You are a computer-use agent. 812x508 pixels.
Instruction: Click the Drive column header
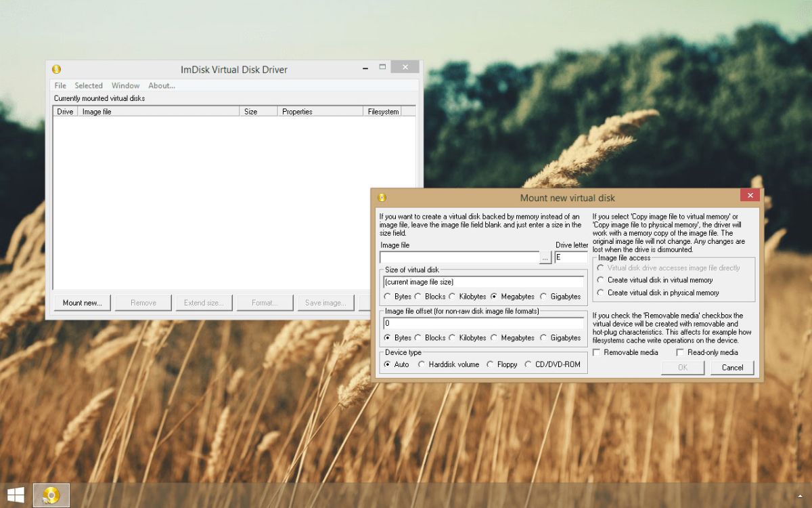pos(66,112)
